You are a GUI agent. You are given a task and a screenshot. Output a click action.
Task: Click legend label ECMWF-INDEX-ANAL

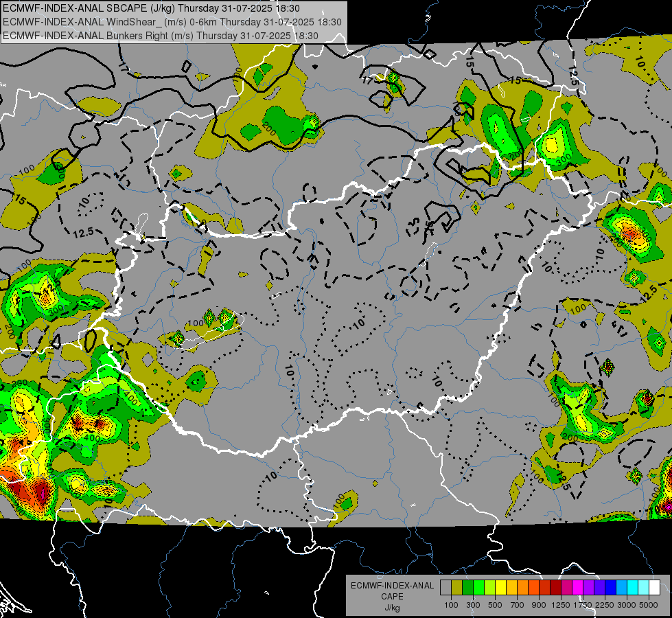click(392, 586)
